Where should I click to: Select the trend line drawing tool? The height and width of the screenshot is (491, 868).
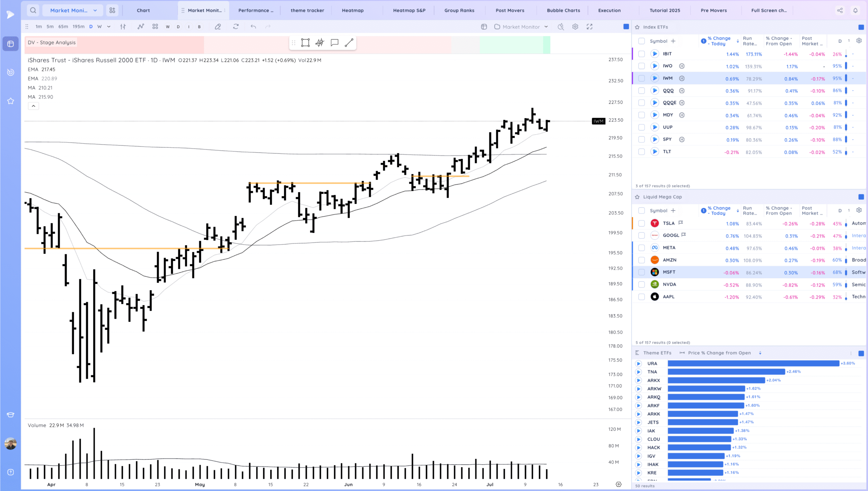(349, 43)
